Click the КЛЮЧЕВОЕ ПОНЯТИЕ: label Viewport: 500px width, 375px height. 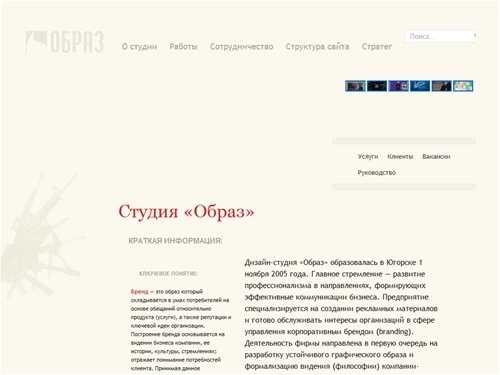click(x=168, y=274)
